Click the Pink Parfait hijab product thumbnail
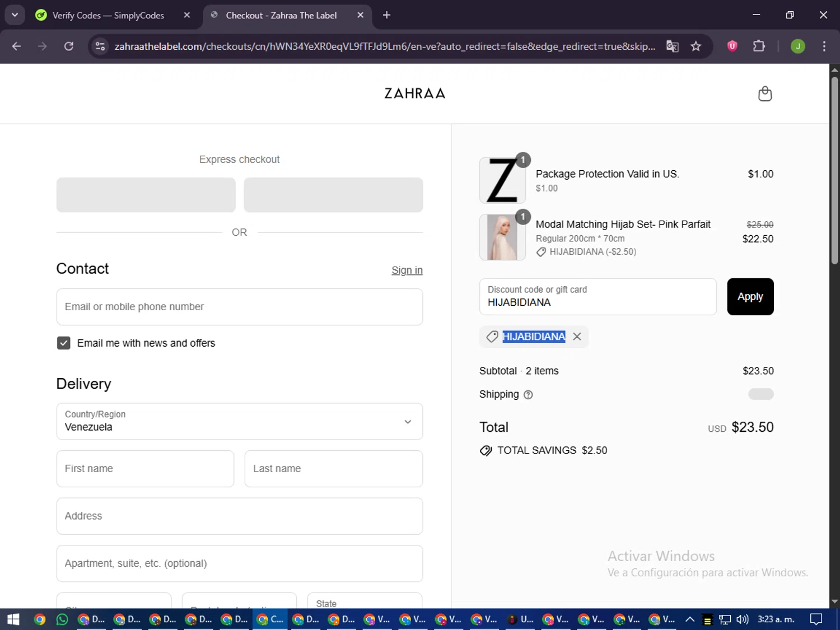Image resolution: width=840 pixels, height=630 pixels. [502, 237]
